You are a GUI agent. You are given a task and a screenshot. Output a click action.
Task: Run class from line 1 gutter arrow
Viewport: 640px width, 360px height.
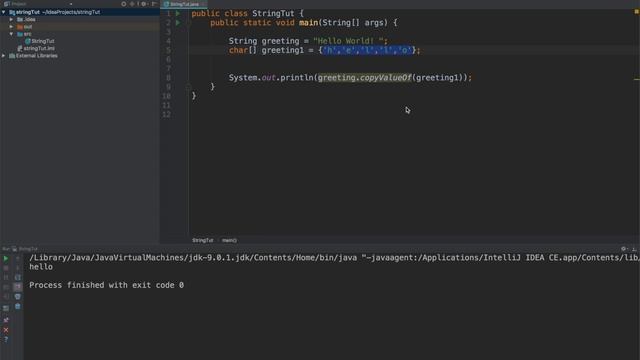click(x=178, y=13)
